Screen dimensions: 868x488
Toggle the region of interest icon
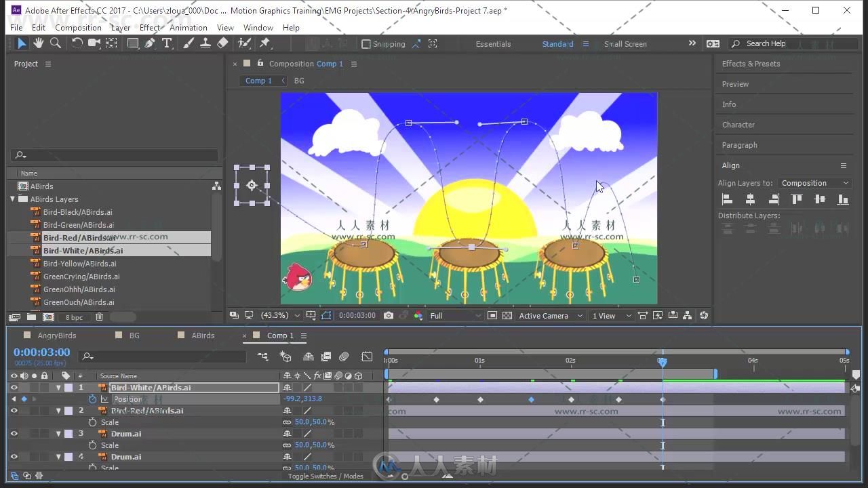click(492, 316)
